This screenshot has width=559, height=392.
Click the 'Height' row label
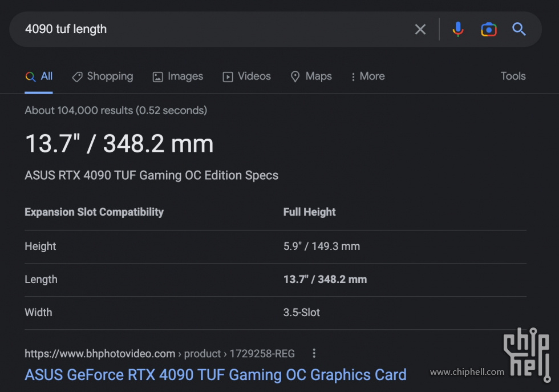(40, 246)
